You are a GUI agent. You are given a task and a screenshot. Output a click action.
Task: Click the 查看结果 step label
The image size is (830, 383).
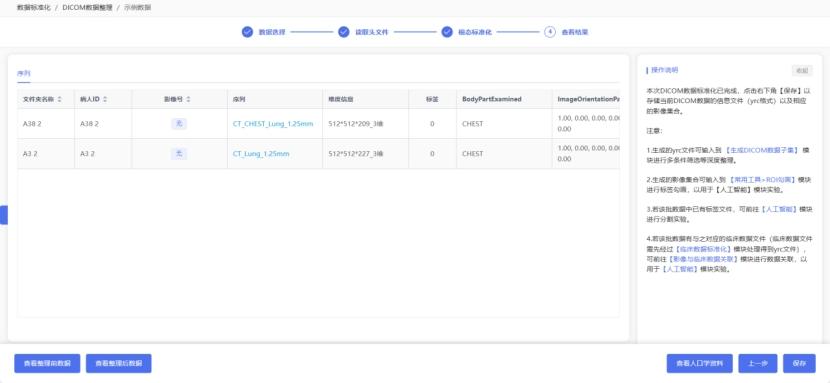click(x=575, y=32)
